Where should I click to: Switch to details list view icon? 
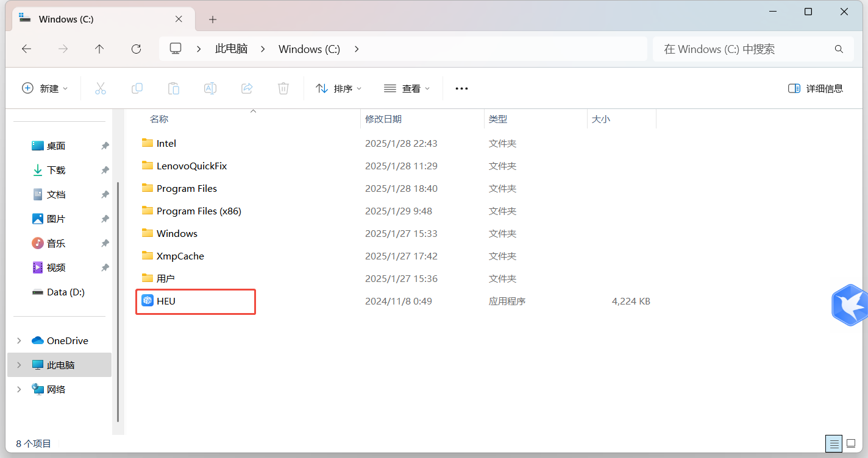pos(834,443)
